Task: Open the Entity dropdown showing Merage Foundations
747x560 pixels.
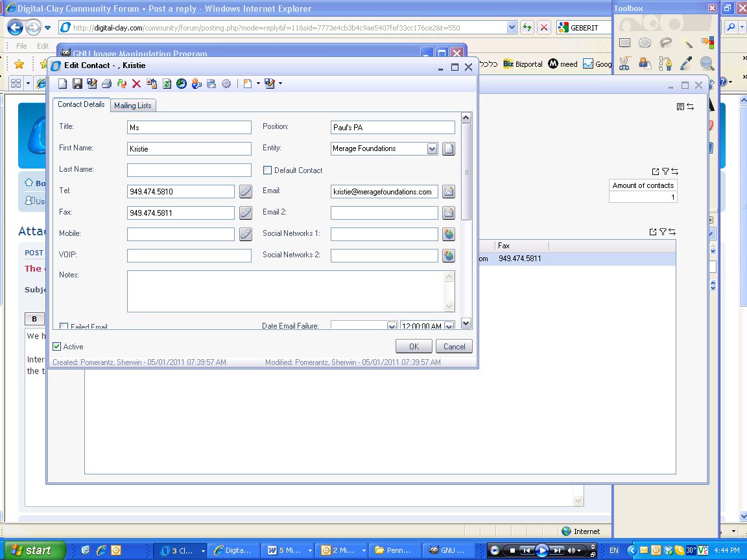Action: point(432,148)
